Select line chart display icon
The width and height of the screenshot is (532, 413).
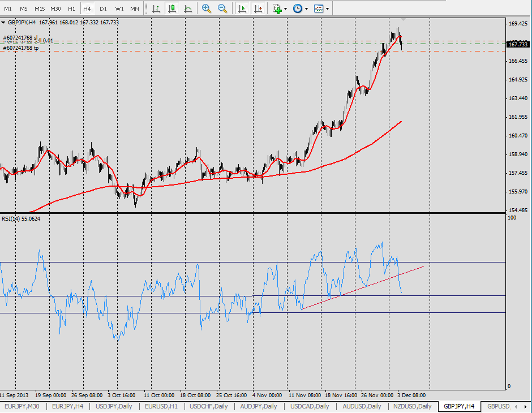click(188, 8)
